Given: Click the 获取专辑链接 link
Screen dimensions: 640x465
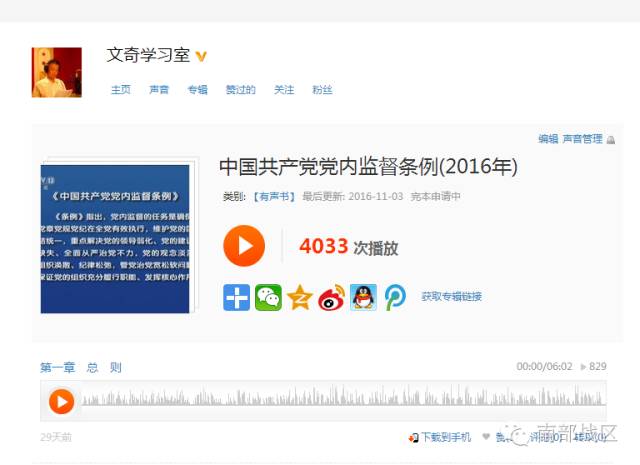Looking at the screenshot, I should [451, 296].
